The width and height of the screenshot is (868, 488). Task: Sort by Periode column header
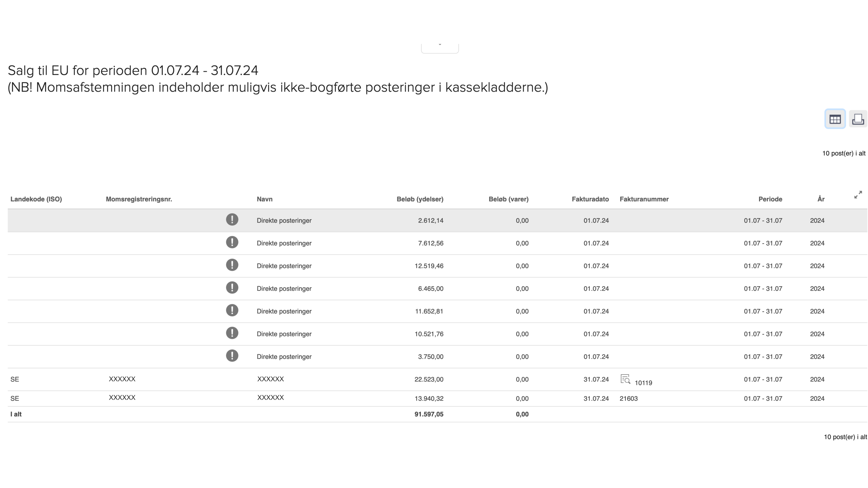point(770,199)
